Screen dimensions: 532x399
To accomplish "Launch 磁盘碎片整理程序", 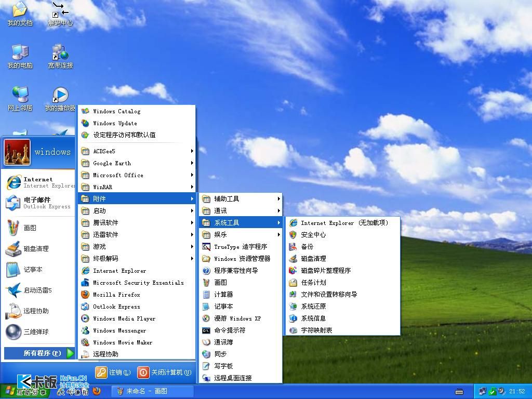I will [343, 270].
